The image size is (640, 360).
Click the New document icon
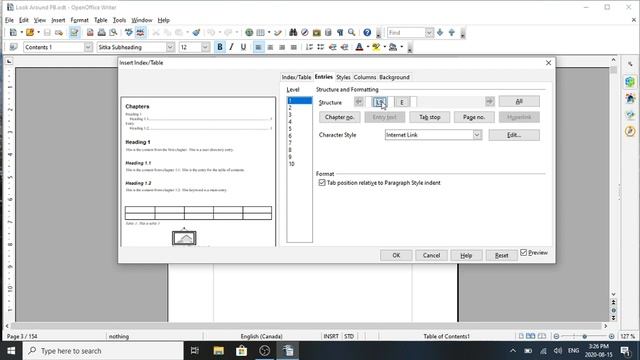coord(13,33)
